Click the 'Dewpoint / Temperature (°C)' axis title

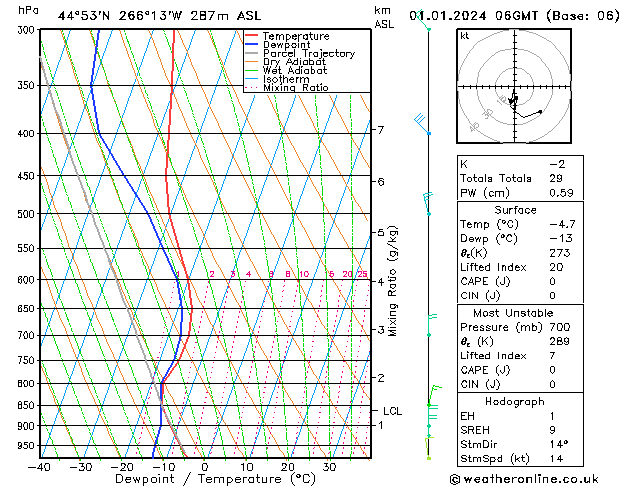point(215,479)
